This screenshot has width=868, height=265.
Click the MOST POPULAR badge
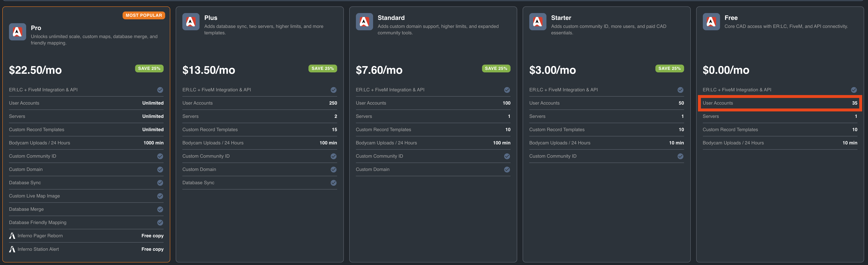coord(144,15)
